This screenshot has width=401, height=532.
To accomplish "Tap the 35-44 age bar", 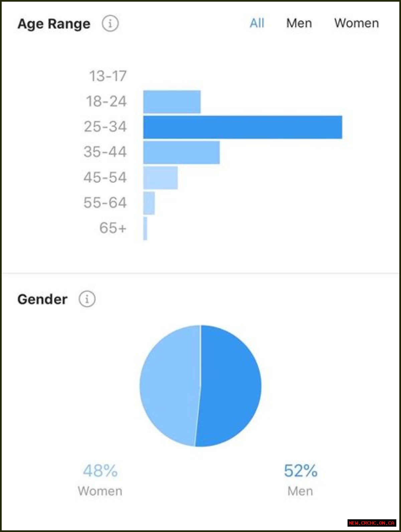I will (181, 152).
